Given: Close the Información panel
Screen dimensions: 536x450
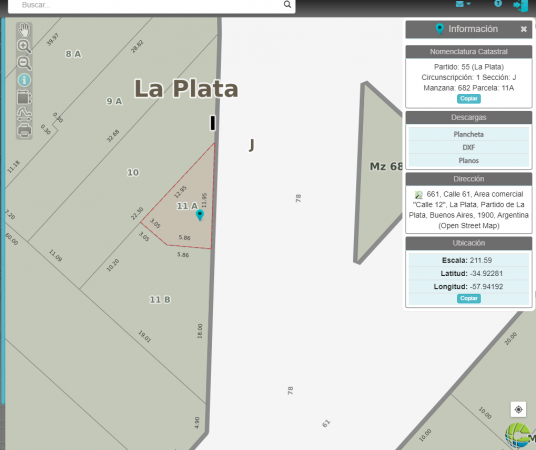Looking at the screenshot, I should [x=523, y=29].
